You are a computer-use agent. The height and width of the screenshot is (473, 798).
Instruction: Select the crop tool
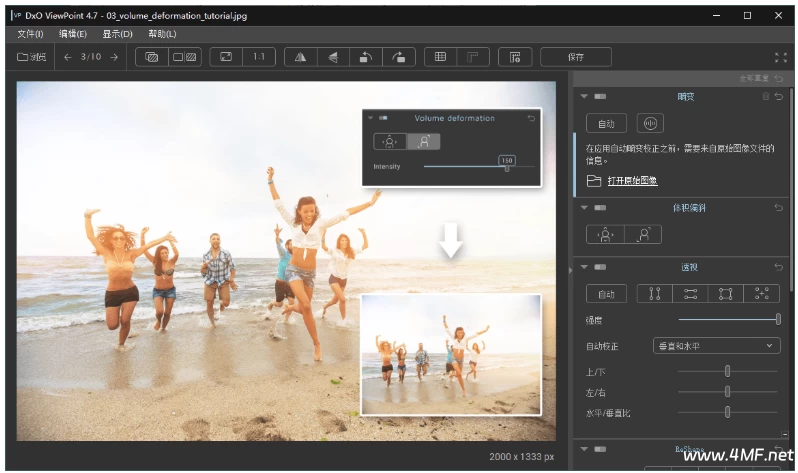pyautogui.click(x=472, y=57)
